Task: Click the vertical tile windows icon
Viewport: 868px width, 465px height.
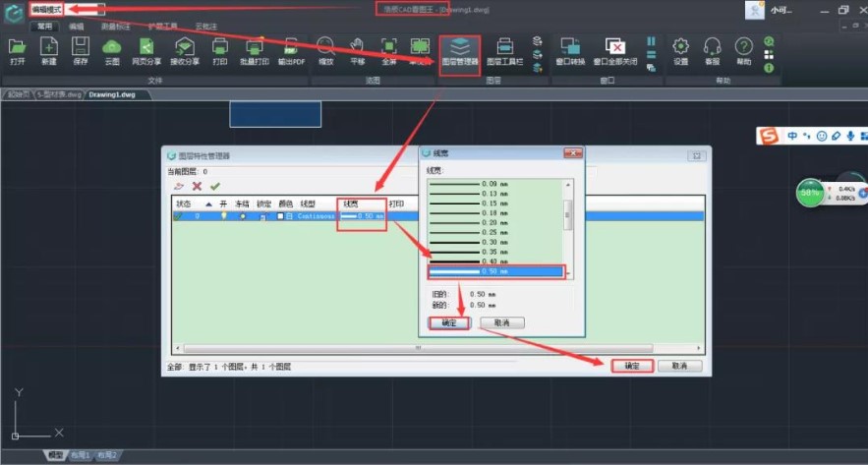Action: coord(651,41)
